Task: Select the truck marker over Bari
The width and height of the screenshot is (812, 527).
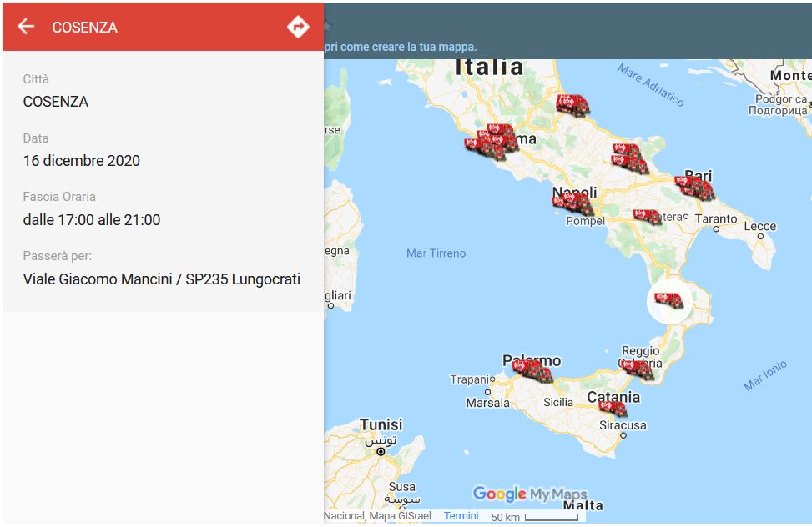Action: [694, 188]
